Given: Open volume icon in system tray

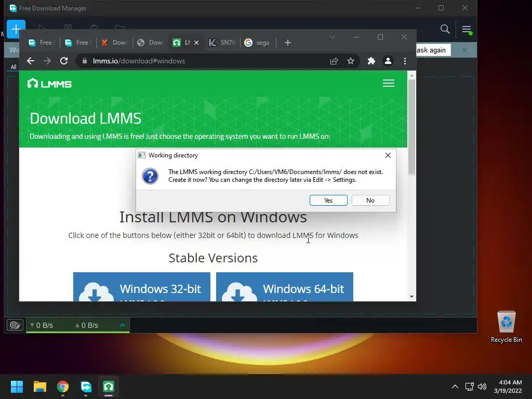Looking at the screenshot, I should point(482,387).
